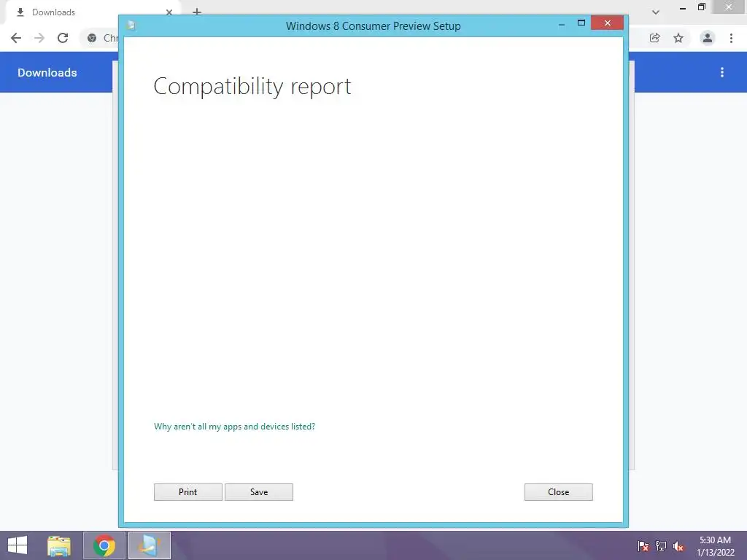Share this page from the Chrome toolbar
Viewport: 747px width, 560px height.
pos(654,38)
